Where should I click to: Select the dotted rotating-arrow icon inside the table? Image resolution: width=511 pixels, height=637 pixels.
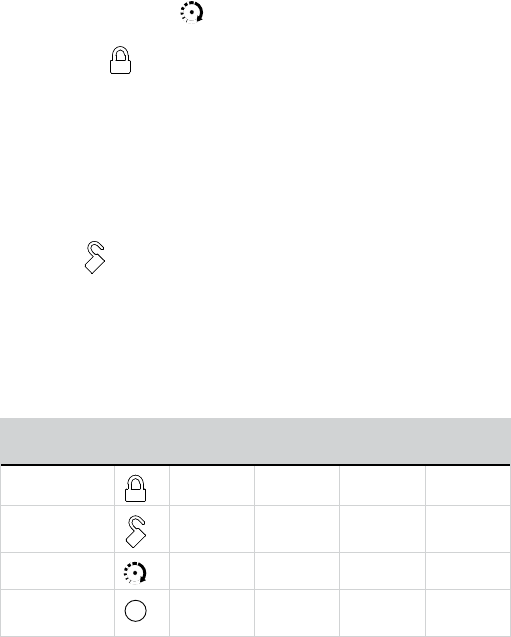pyautogui.click(x=135, y=573)
